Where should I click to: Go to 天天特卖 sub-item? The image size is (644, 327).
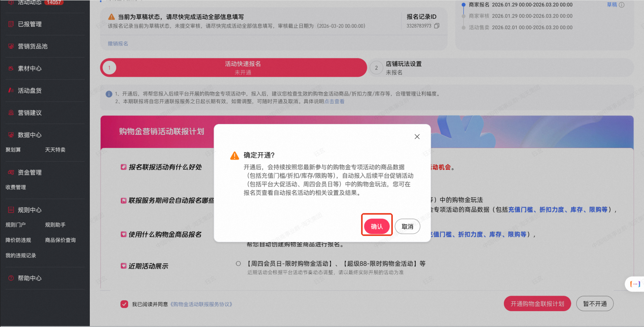click(55, 150)
